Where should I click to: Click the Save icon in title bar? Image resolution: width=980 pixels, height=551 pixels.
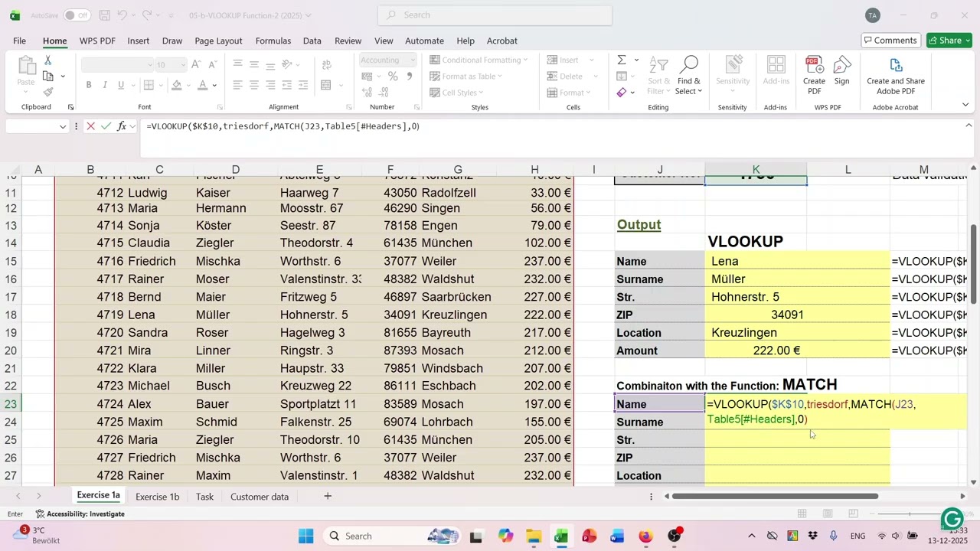pos(105,15)
